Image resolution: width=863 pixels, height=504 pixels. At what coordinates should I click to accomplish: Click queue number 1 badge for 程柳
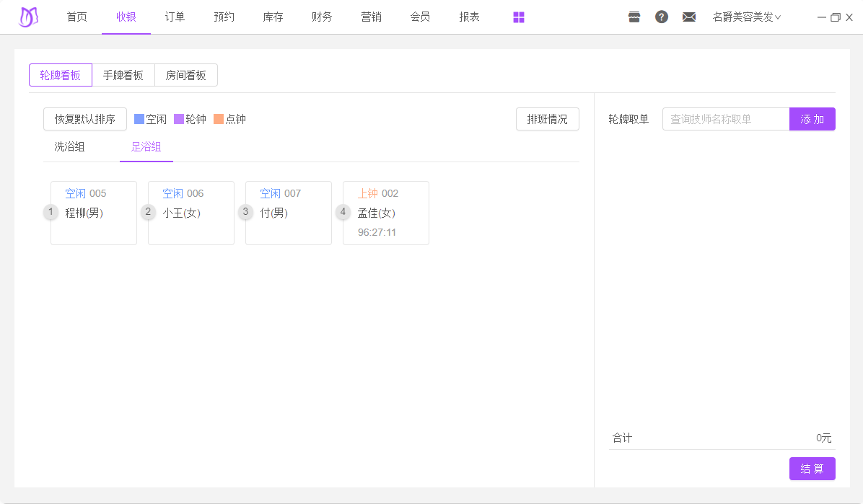tap(51, 212)
